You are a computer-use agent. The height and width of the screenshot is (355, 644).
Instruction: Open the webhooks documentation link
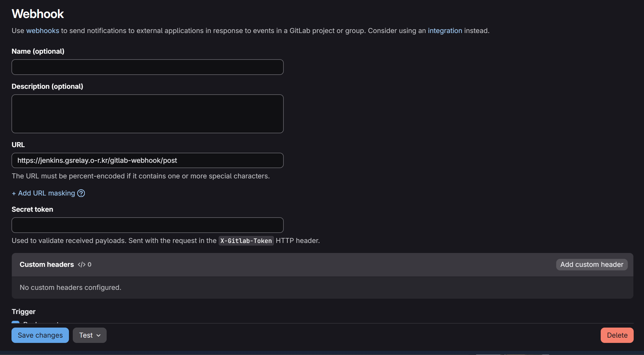[42, 31]
